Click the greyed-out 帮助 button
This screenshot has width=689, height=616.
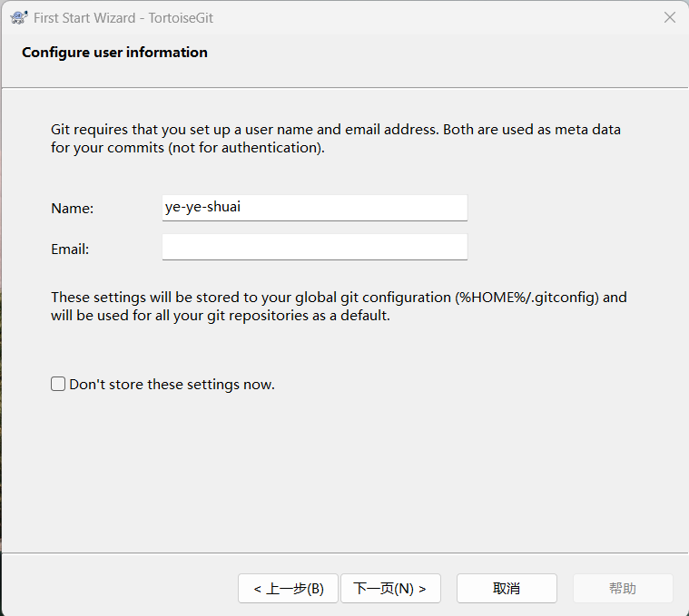tap(623, 589)
